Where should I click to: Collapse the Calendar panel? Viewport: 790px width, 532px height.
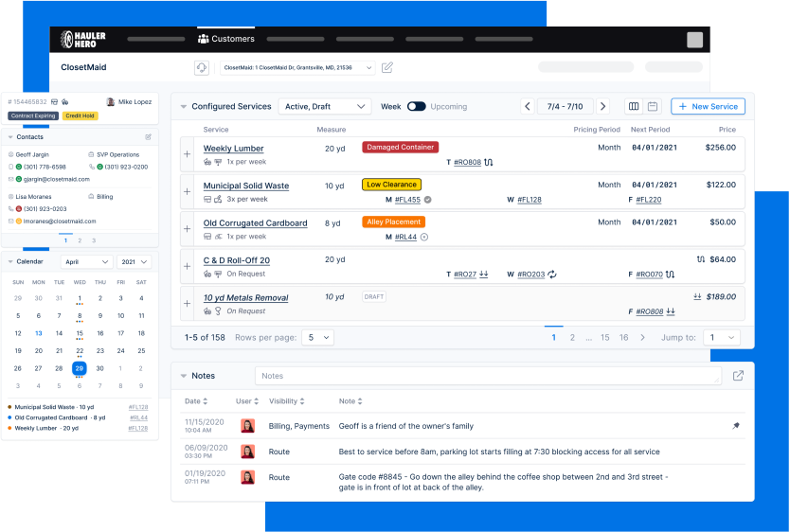[x=10, y=261]
